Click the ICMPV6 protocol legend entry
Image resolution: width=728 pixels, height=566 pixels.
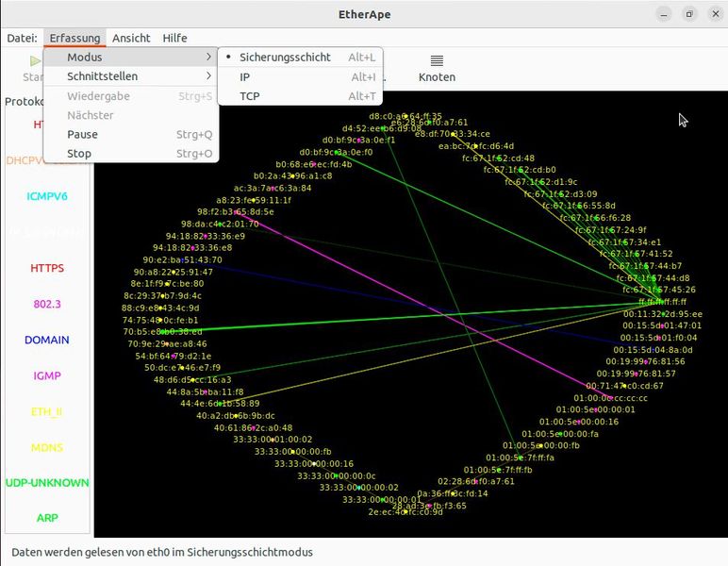[47, 196]
